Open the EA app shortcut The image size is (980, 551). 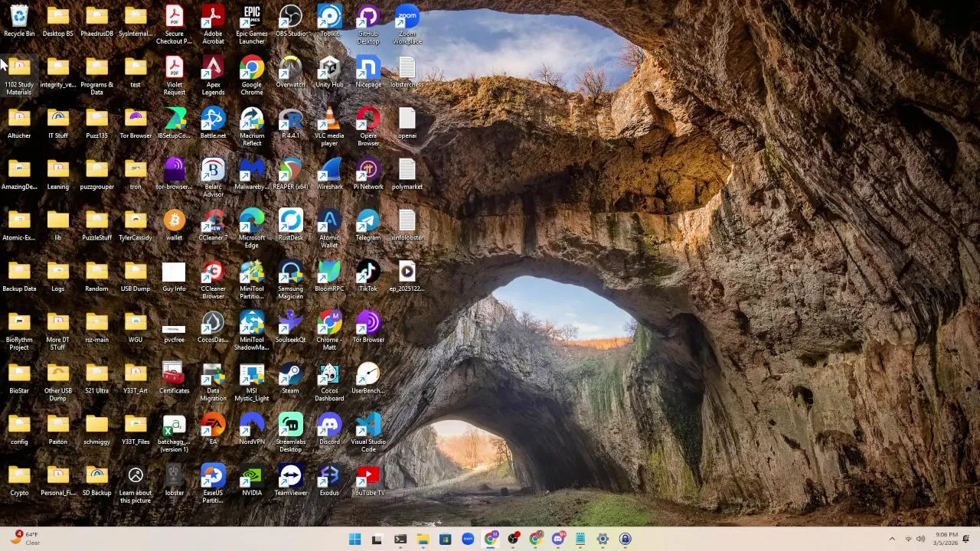[x=213, y=429]
